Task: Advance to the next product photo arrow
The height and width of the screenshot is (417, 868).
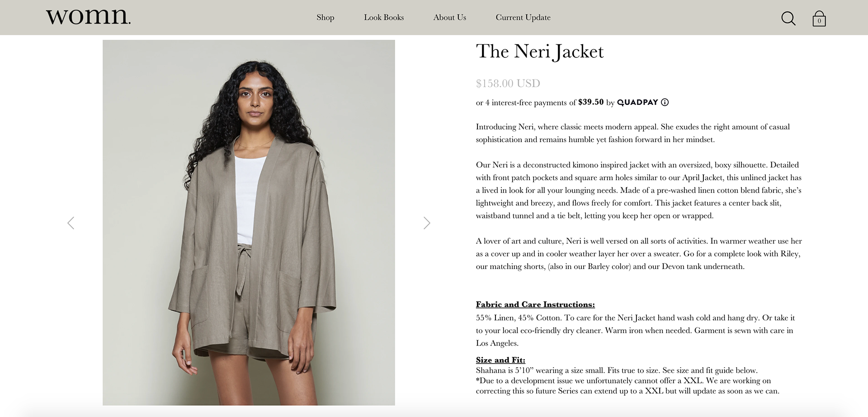Action: point(427,223)
